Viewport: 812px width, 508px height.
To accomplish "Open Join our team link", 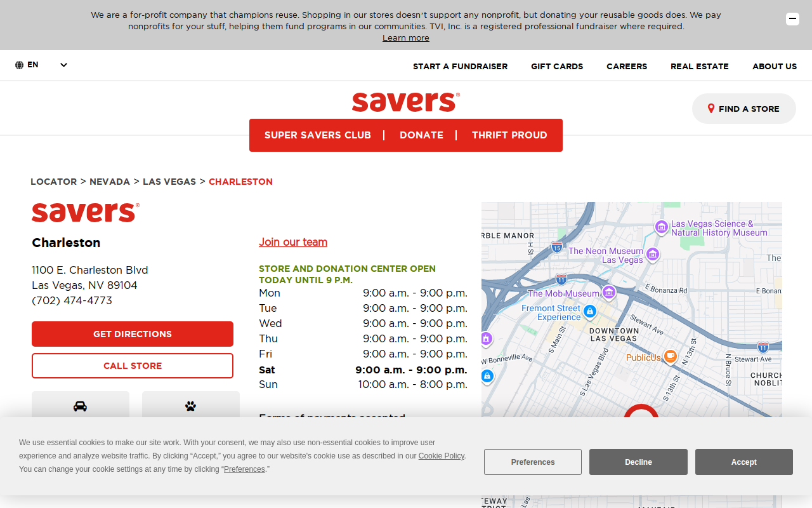I will pos(293,242).
